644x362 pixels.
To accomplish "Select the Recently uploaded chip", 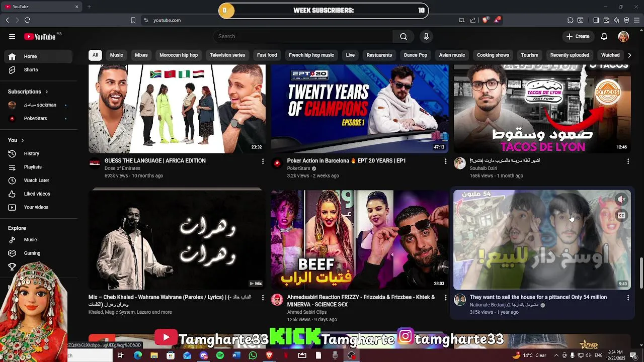I will (570, 55).
